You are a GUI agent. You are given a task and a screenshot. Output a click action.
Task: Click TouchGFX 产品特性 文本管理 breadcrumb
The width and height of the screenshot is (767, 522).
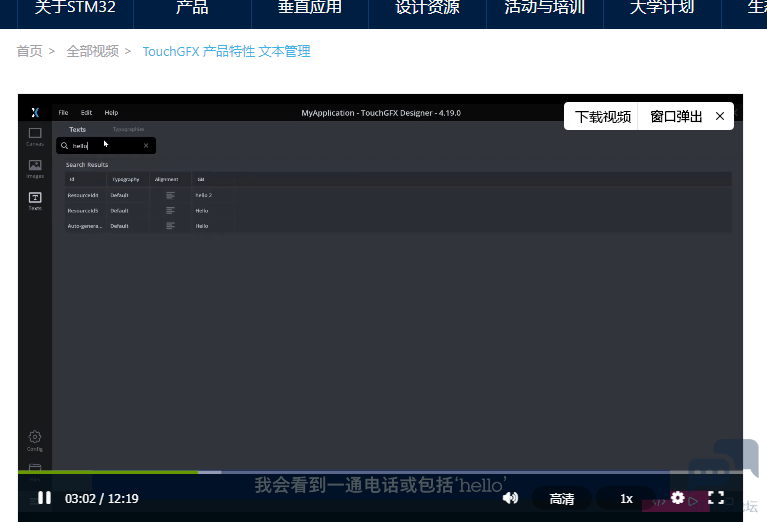pos(226,51)
